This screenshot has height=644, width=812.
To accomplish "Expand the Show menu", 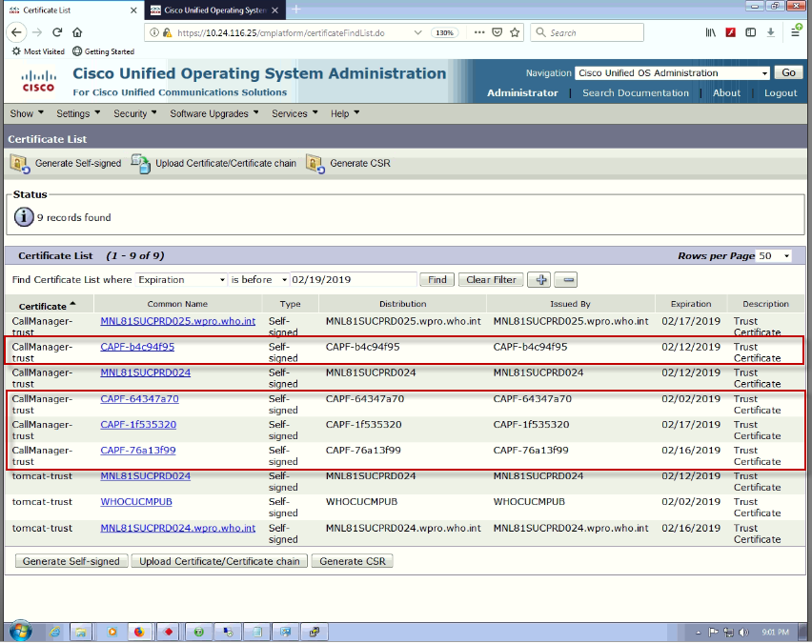I will pos(27,113).
